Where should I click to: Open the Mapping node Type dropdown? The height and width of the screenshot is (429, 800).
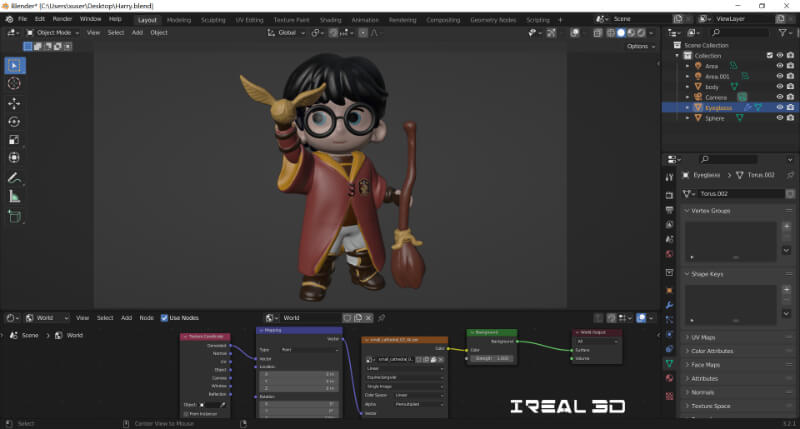(310, 350)
